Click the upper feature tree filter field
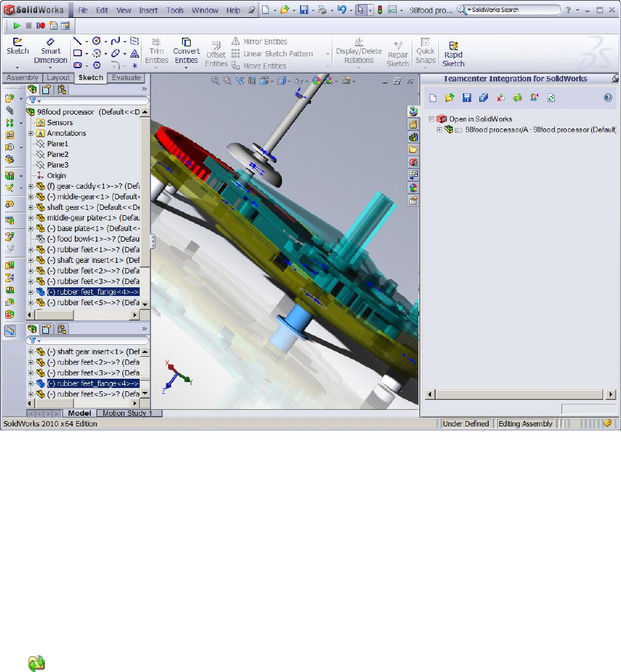The height and width of the screenshot is (672, 621). point(88,100)
